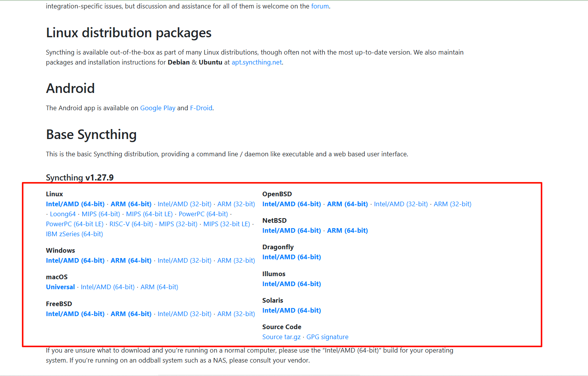
Task: Download Solaris Intel/AMD (64-bit) build
Action: [x=292, y=310]
